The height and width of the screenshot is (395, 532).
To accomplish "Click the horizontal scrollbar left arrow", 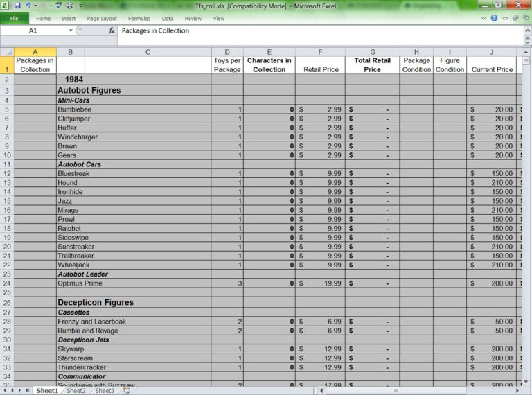I will pyautogui.click(x=321, y=391).
